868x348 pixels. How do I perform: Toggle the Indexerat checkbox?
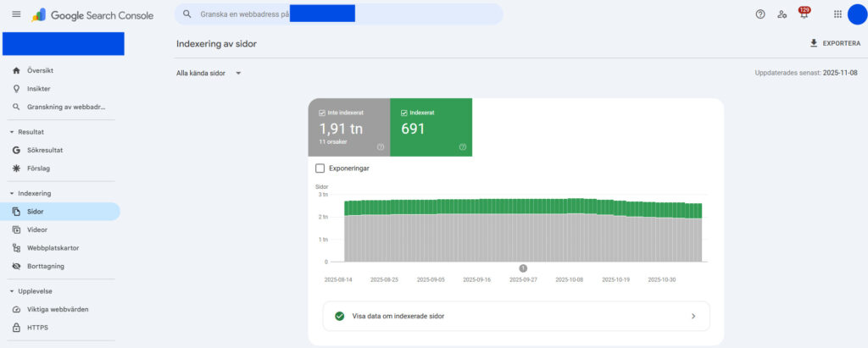point(403,113)
